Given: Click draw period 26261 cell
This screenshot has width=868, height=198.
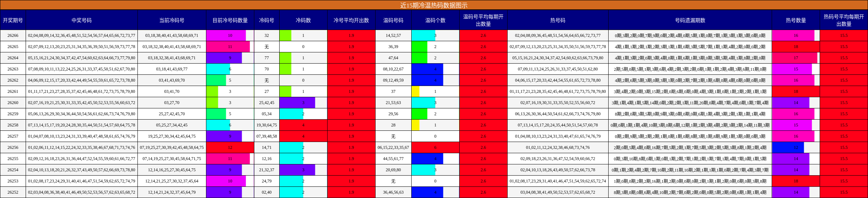Looking at the screenshot, I should (13, 91).
